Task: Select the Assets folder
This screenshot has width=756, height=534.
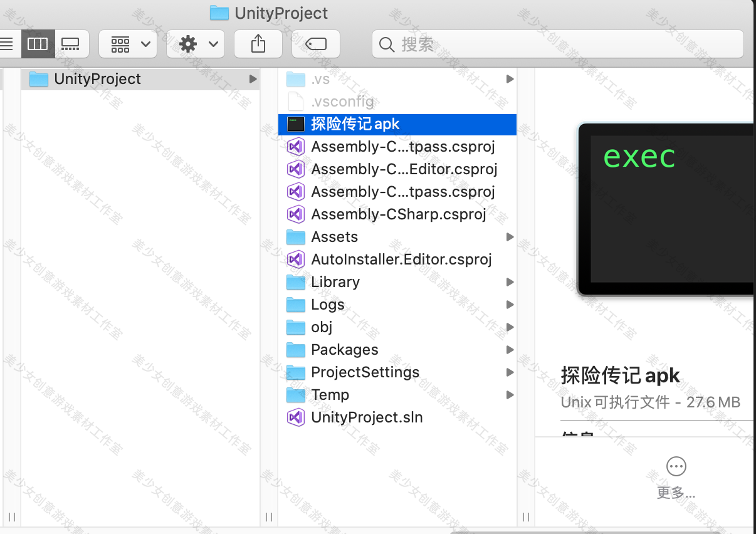Action: tap(397, 237)
